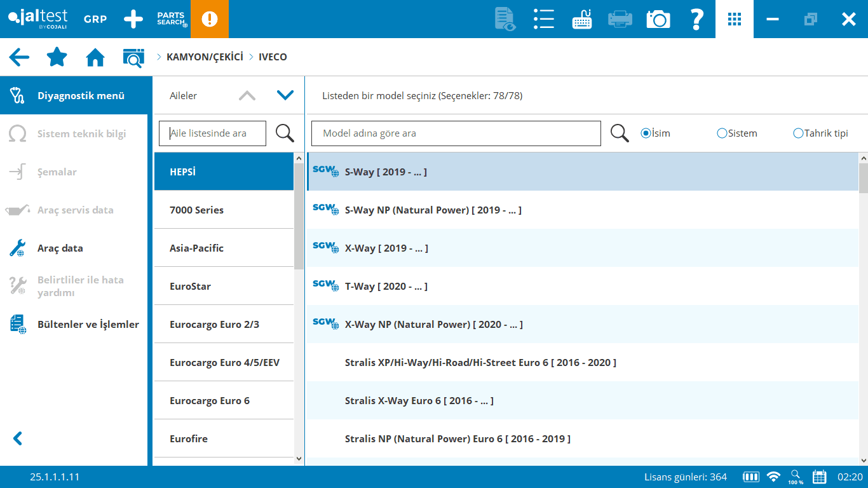Click the camera screenshot icon
The image size is (868, 488).
click(658, 19)
